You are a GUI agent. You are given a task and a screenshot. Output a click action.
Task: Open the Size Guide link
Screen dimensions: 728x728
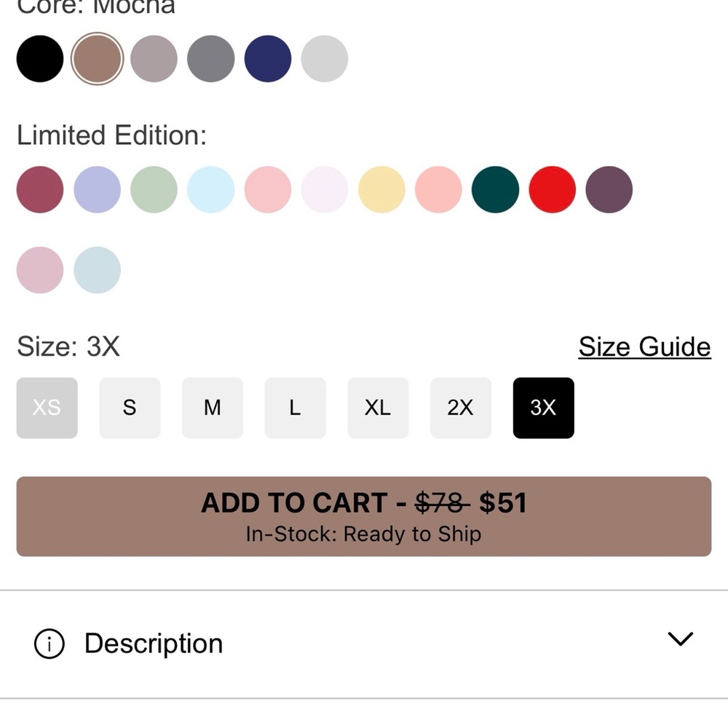pyautogui.click(x=644, y=347)
